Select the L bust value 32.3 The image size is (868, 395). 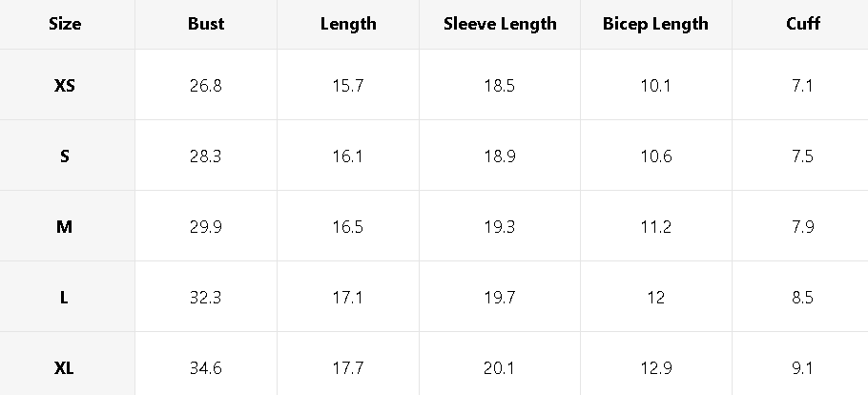pyautogui.click(x=206, y=297)
